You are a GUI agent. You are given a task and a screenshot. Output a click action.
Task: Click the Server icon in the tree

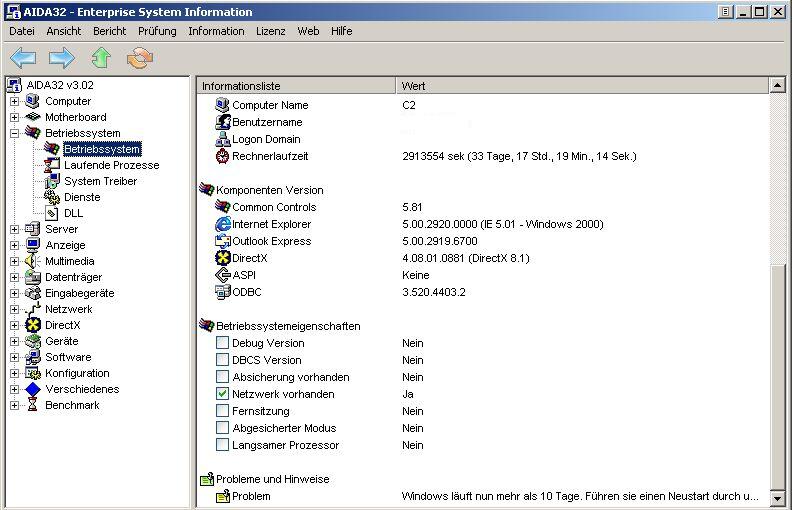tap(32, 229)
